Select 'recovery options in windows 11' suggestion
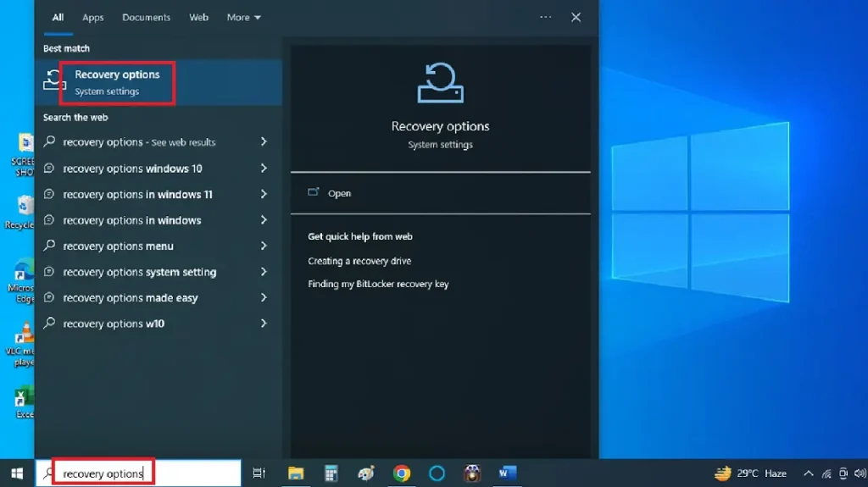The width and height of the screenshot is (868, 487). tap(137, 194)
